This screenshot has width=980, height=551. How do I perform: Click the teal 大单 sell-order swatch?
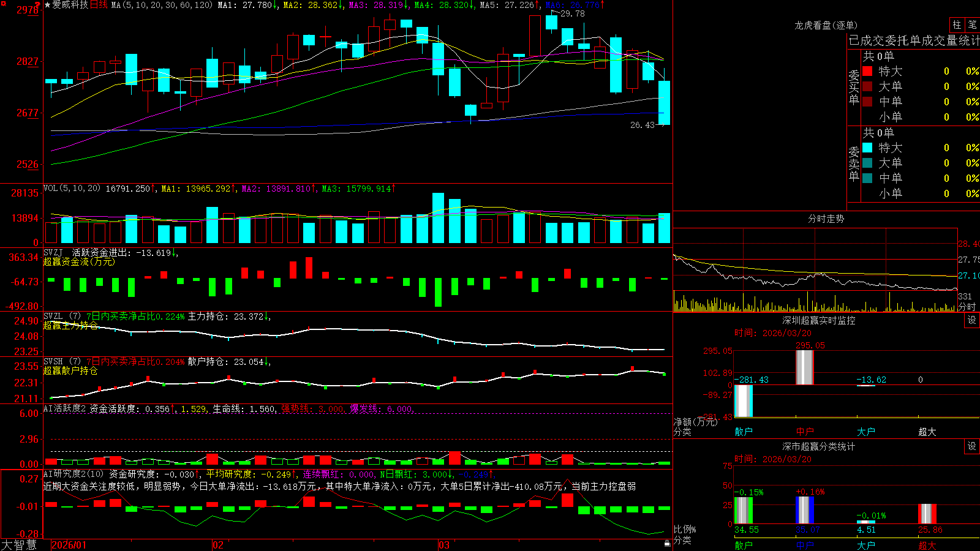(x=867, y=163)
